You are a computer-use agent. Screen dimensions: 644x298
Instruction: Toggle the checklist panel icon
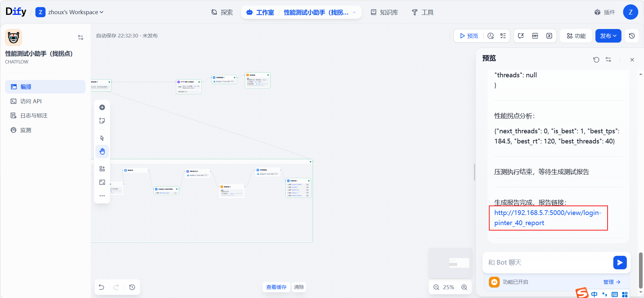click(x=503, y=36)
